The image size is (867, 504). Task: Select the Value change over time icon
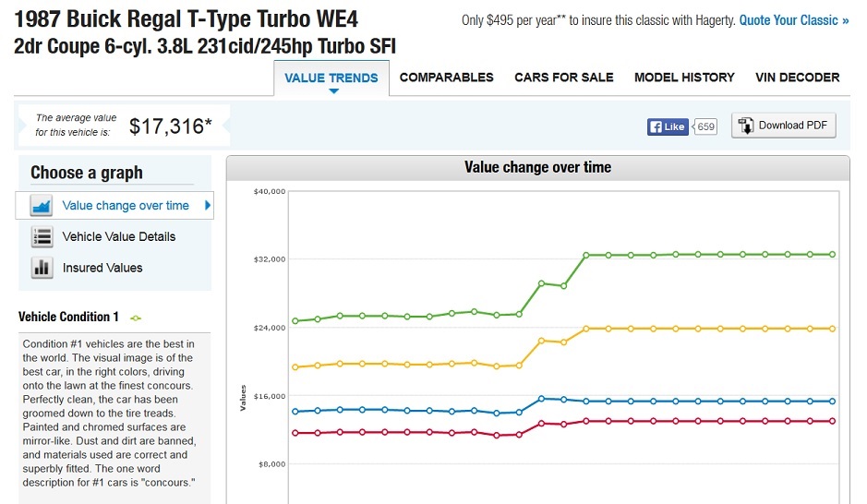(42, 206)
